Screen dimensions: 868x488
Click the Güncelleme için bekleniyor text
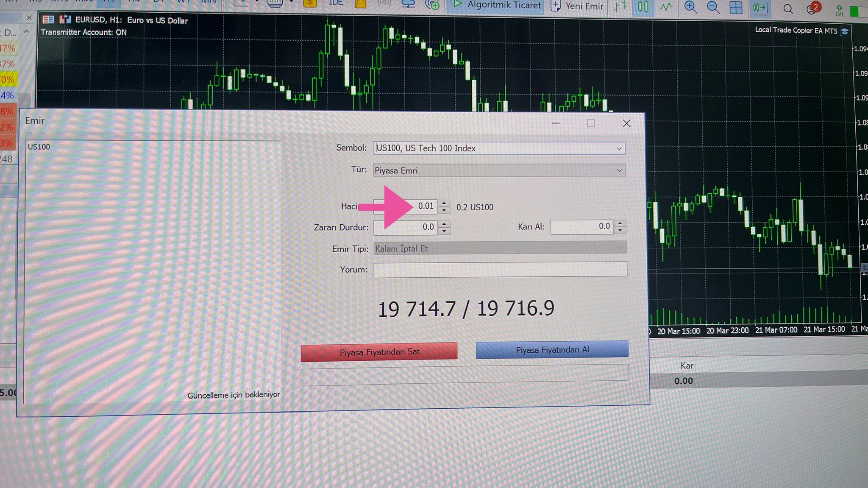click(234, 395)
